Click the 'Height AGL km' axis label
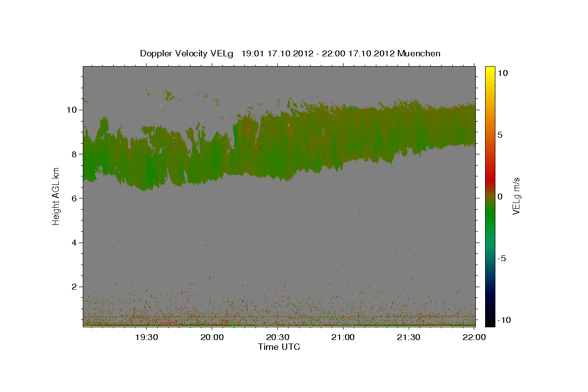Image resolution: width=588 pixels, height=392 pixels. click(x=56, y=196)
